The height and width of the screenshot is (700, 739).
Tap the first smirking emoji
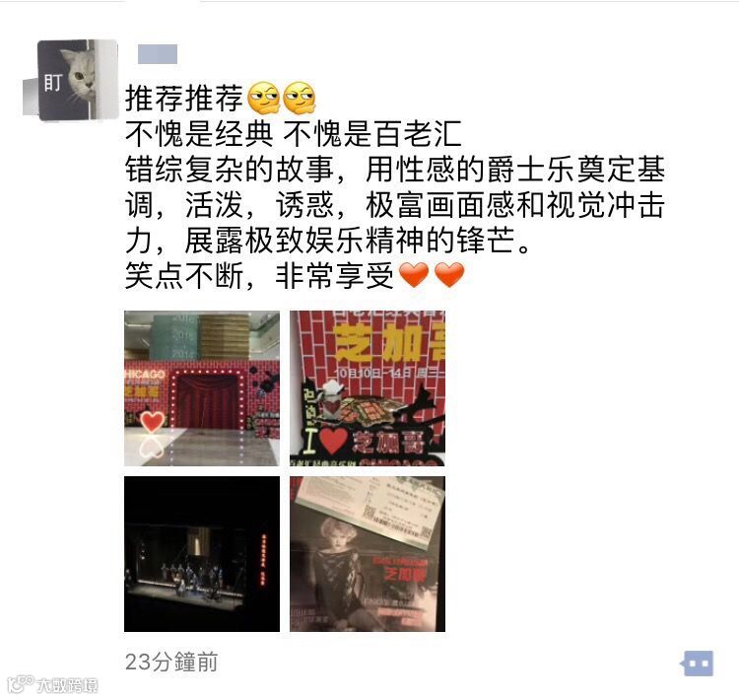pyautogui.click(x=263, y=99)
